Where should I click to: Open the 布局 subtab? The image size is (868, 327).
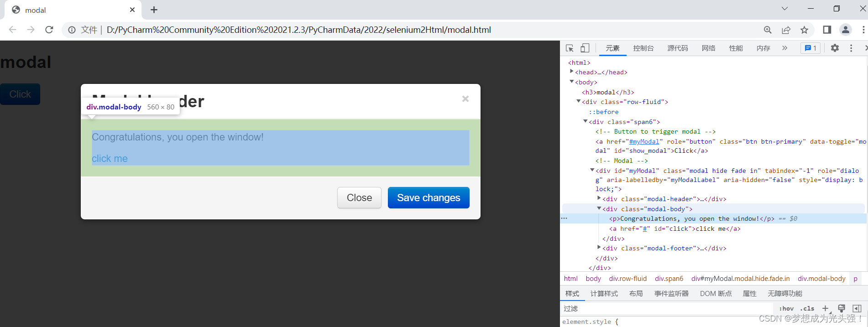coord(636,293)
